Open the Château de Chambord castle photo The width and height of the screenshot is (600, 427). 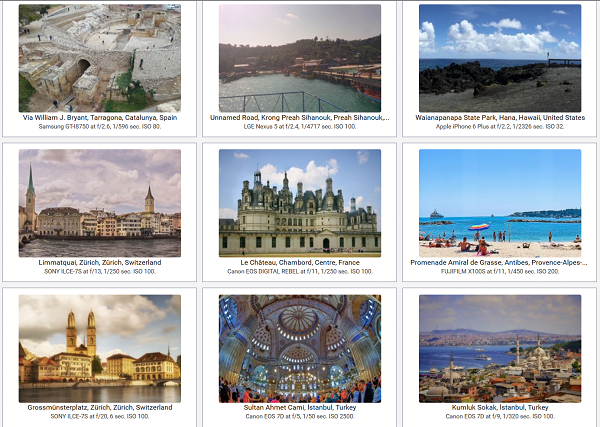click(x=300, y=203)
